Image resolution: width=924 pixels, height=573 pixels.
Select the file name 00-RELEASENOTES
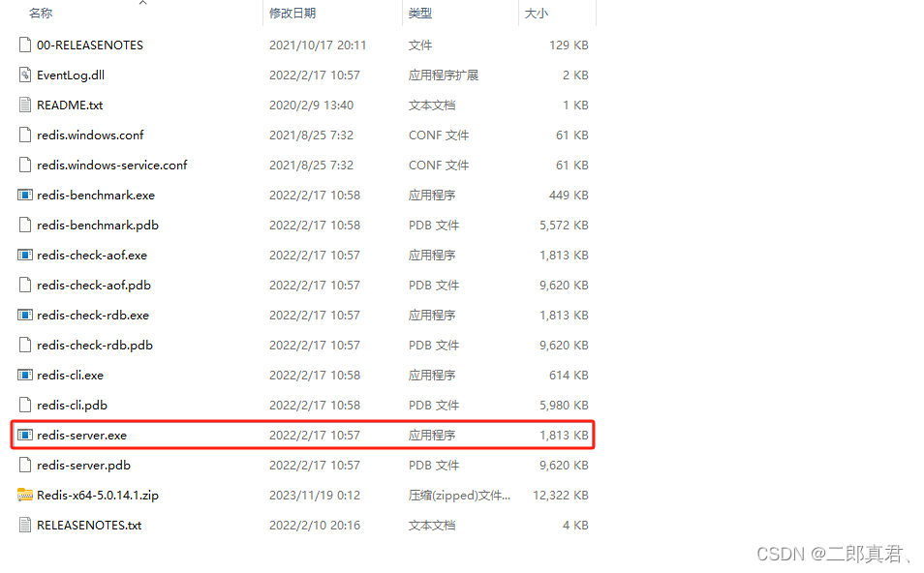pyautogui.click(x=89, y=45)
